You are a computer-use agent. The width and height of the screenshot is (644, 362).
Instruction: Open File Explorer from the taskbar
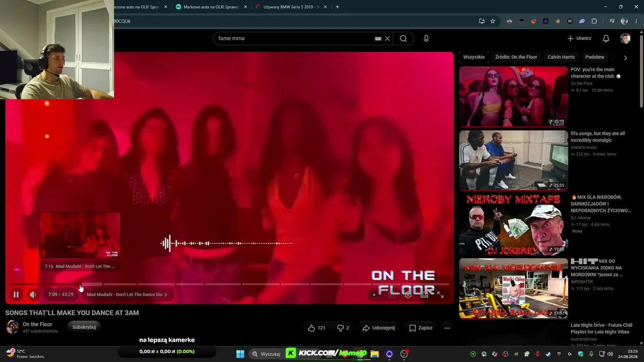coord(374,354)
